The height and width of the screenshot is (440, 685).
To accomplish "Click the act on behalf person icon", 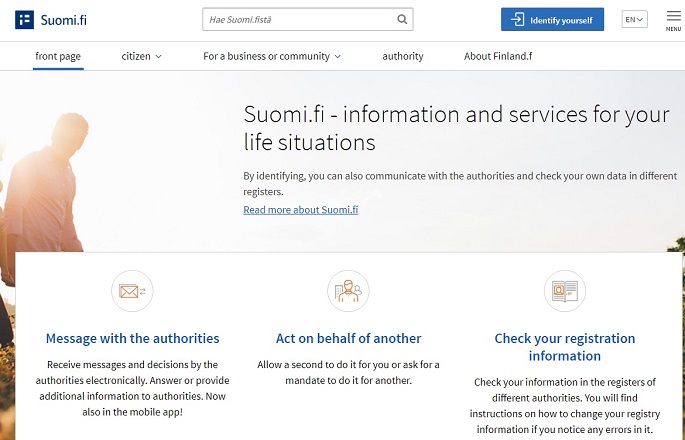I will coord(348,292).
